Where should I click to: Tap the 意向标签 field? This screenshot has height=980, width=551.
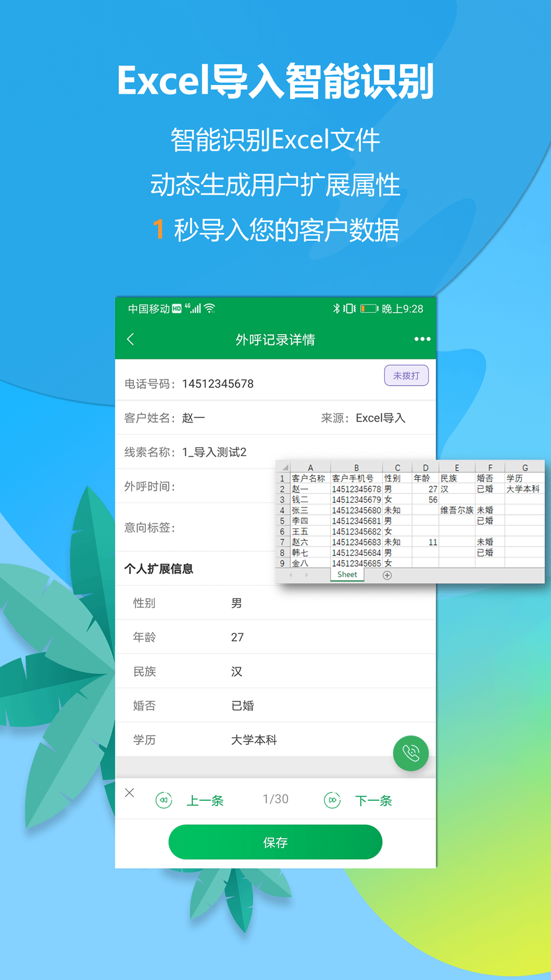tap(196, 527)
